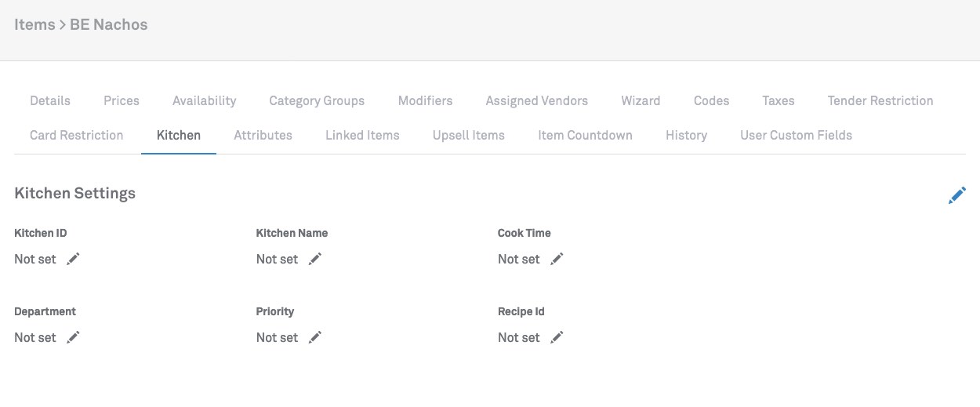The height and width of the screenshot is (407, 980).
Task: Click the Cook Time edit pencil
Action: 557,259
